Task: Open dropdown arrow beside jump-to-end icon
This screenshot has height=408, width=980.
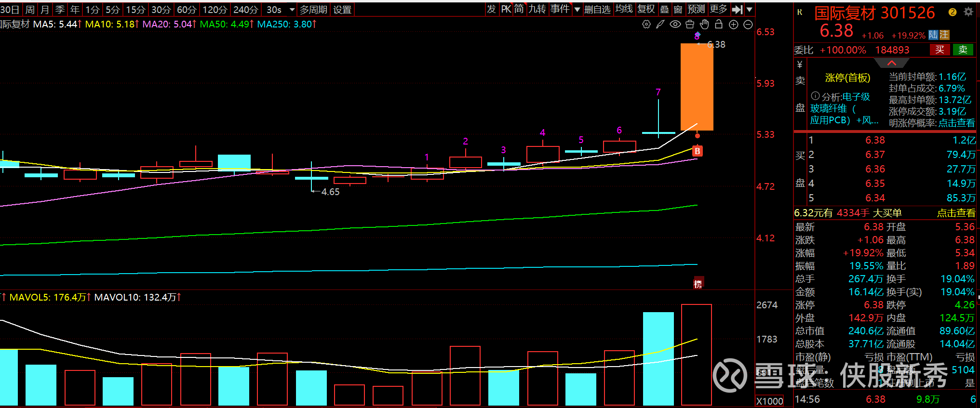Action: tap(749, 9)
